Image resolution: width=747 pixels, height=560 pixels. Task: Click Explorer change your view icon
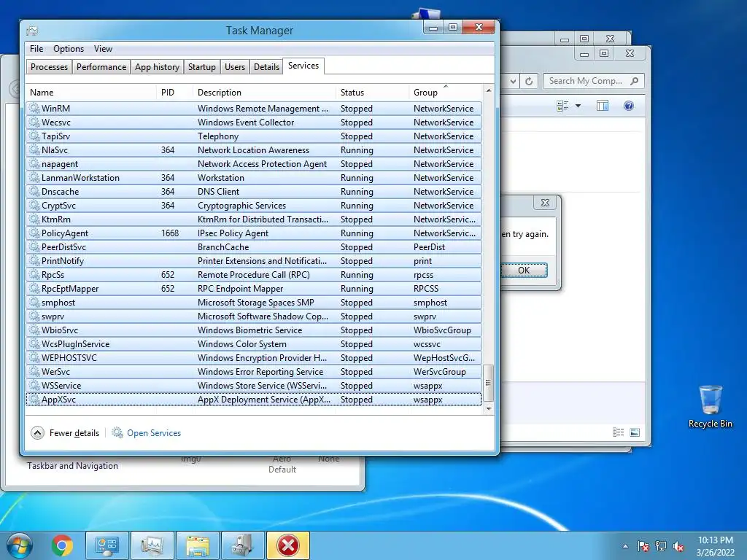[x=562, y=106]
